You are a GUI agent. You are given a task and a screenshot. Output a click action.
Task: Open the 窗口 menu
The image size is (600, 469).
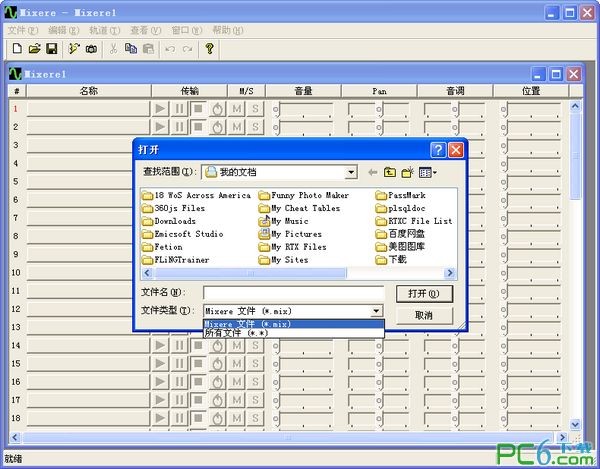click(x=186, y=30)
